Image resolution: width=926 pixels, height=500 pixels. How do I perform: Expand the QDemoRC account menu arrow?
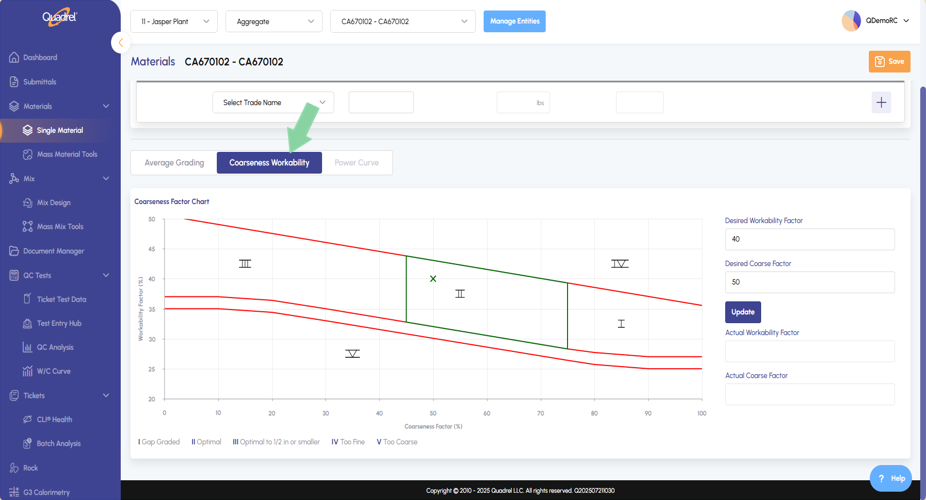pos(907,21)
